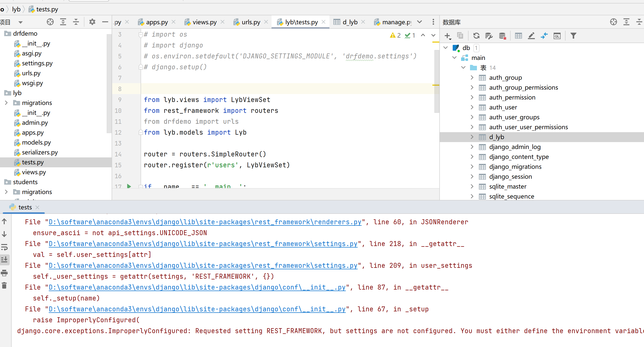
Task: Click the project panel settings gear
Action: pyautogui.click(x=92, y=22)
